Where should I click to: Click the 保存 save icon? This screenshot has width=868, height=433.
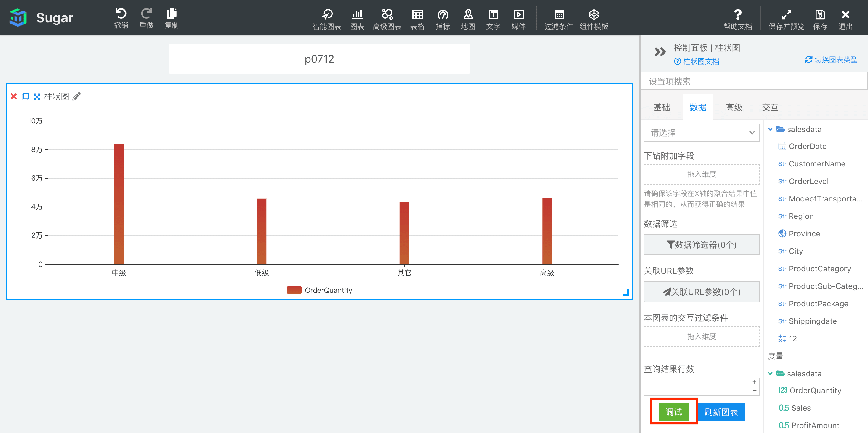point(820,15)
